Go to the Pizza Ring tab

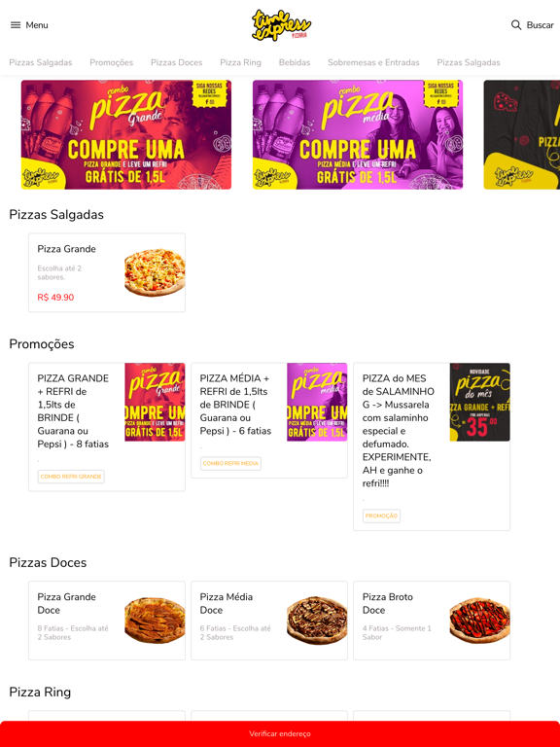240,62
